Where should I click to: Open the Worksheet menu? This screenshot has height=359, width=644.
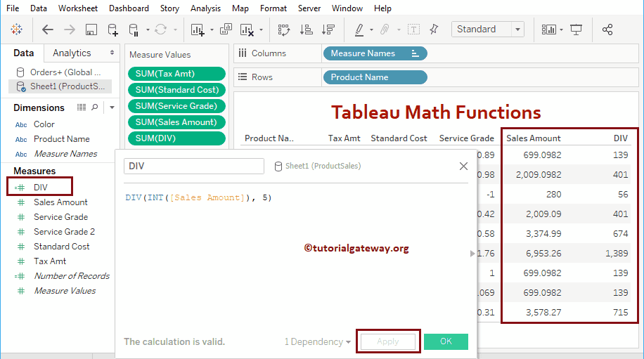point(78,8)
